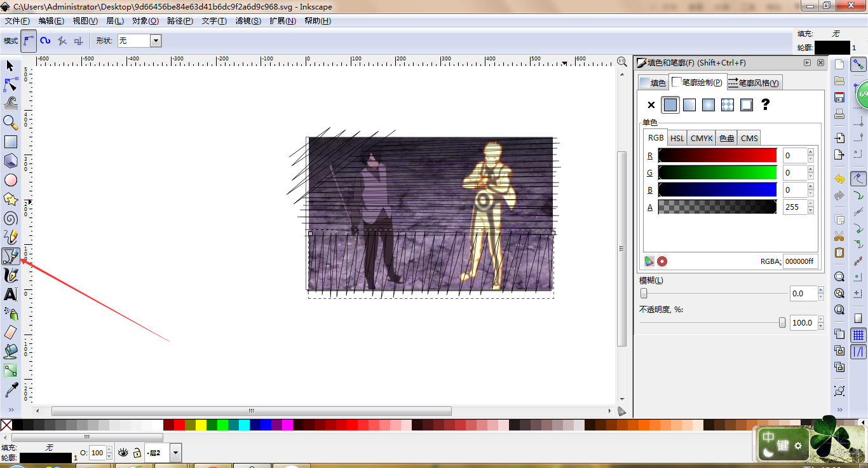Image resolution: width=868 pixels, height=468 pixels.
Task: Select the Color dropper tool
Action: tap(10, 389)
